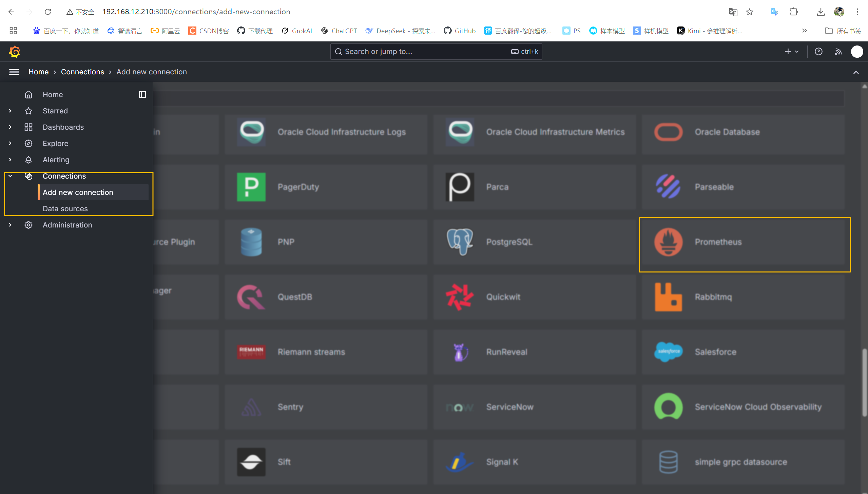Select the Sentry logo icon
The height and width of the screenshot is (494, 868).
[x=251, y=407]
